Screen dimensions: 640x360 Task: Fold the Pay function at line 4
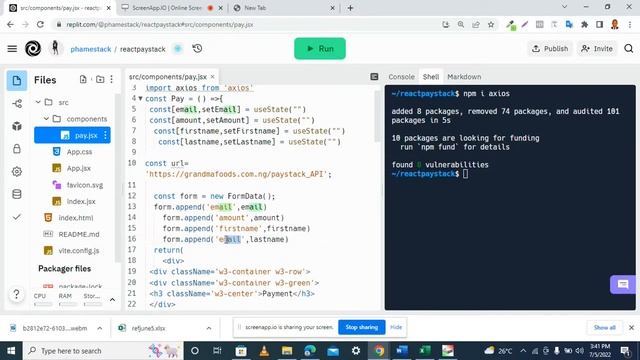coord(140,98)
